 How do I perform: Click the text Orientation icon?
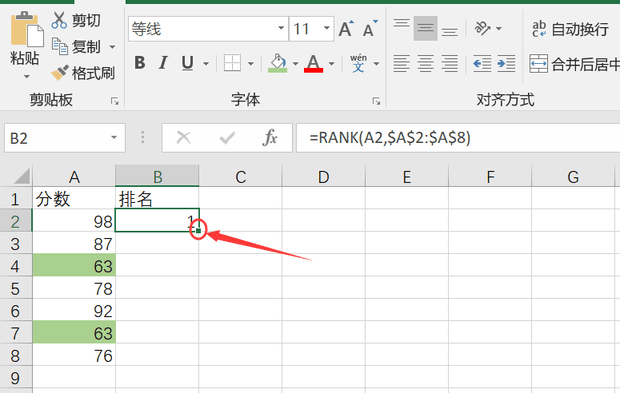[x=482, y=28]
